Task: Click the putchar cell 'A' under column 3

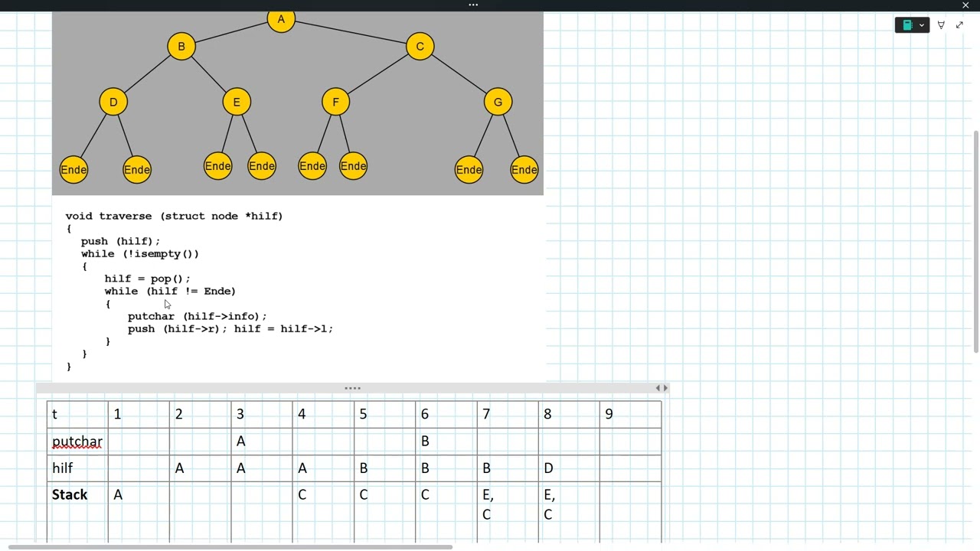Action: tap(261, 442)
